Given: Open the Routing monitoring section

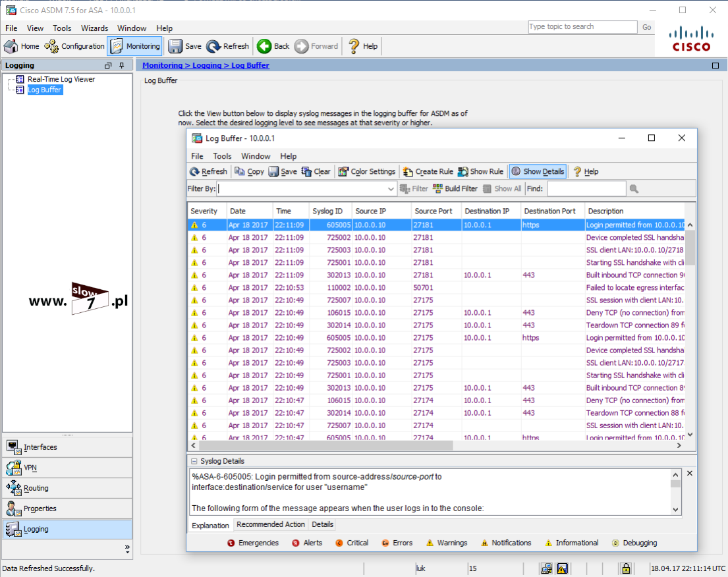Looking at the screenshot, I should coord(67,488).
